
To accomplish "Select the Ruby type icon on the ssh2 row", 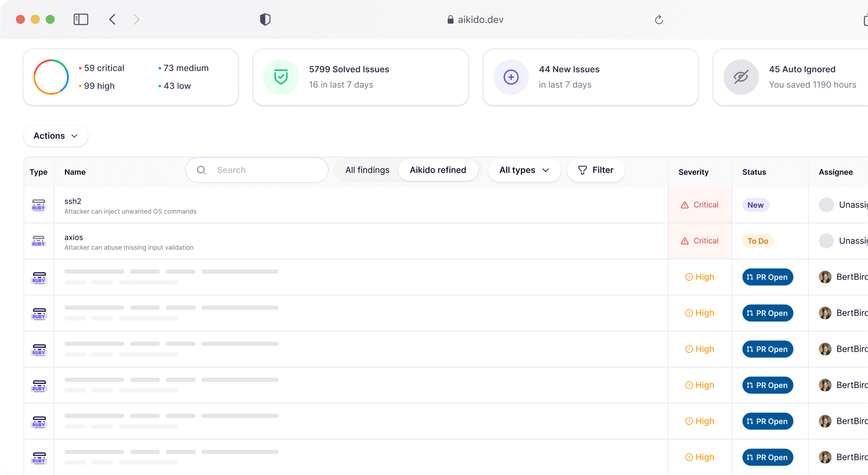I will (x=38, y=205).
